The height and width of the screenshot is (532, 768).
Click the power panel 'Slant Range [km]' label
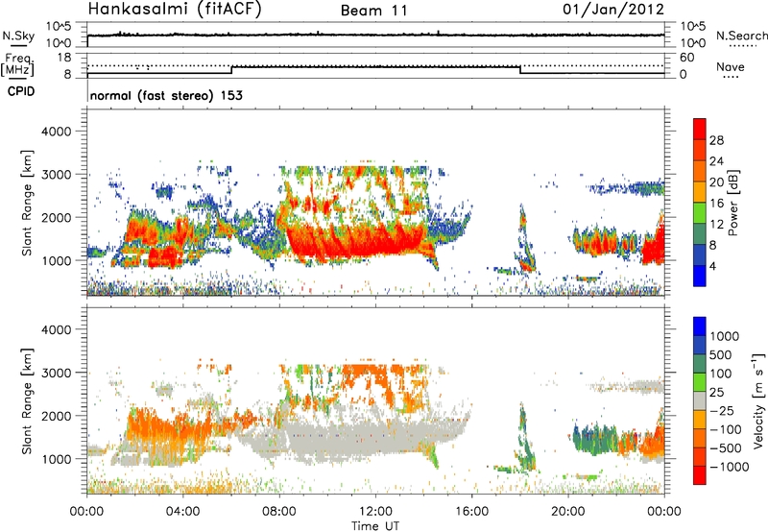pos(27,203)
